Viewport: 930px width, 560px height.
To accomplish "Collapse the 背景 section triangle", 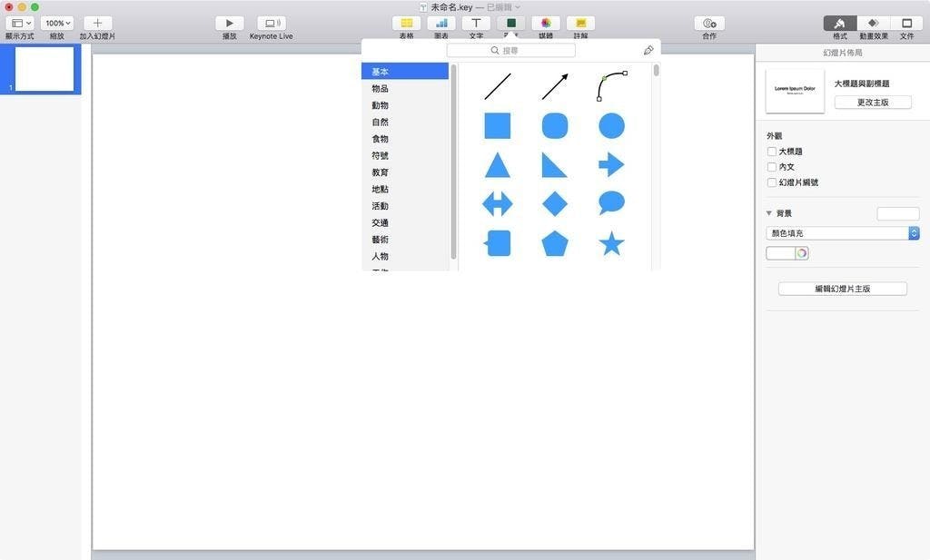I will click(x=769, y=213).
